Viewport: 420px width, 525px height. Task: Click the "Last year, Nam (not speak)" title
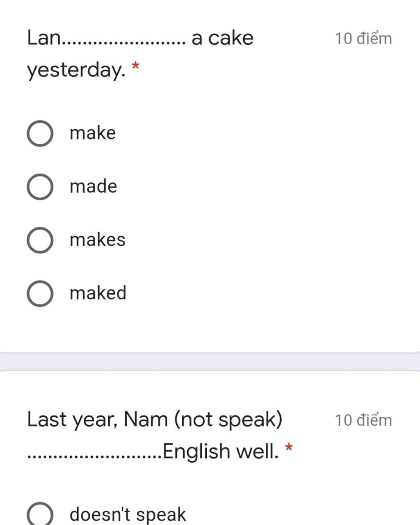point(155,420)
